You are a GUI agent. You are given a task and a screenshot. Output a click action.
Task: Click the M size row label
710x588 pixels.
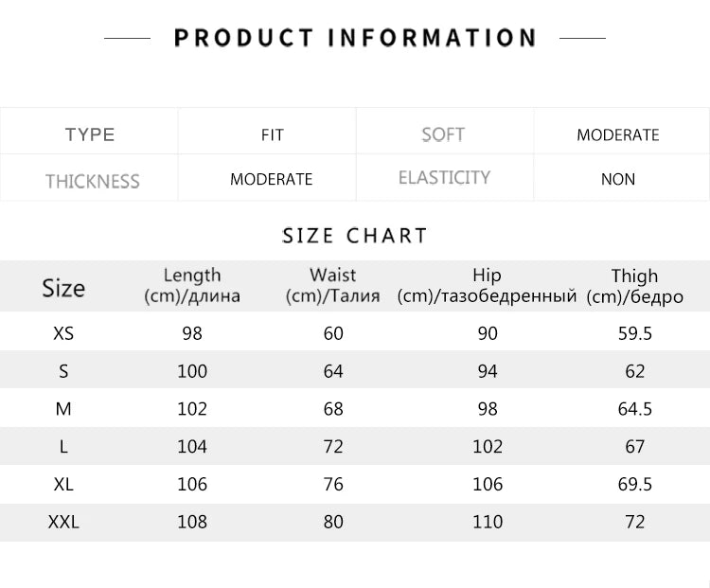(63, 409)
